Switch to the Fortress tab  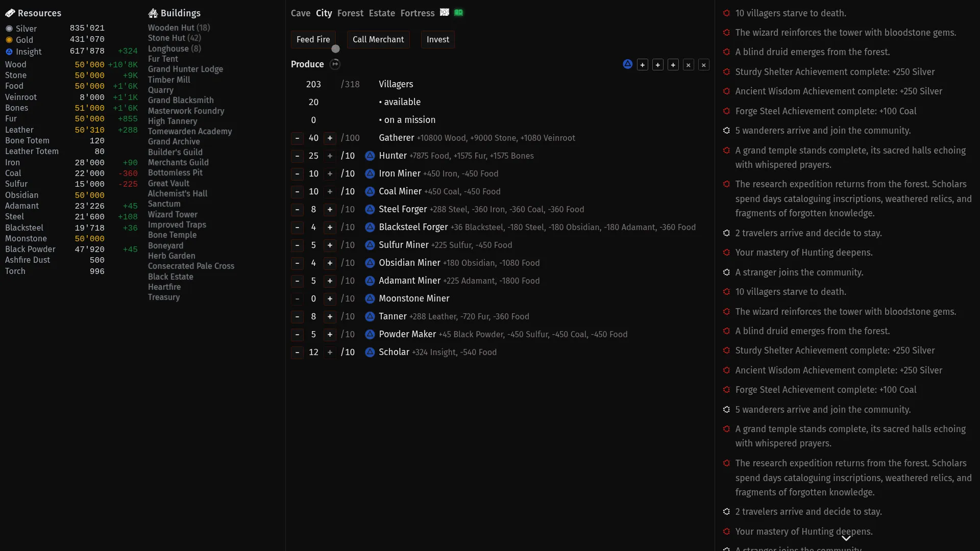coord(418,13)
